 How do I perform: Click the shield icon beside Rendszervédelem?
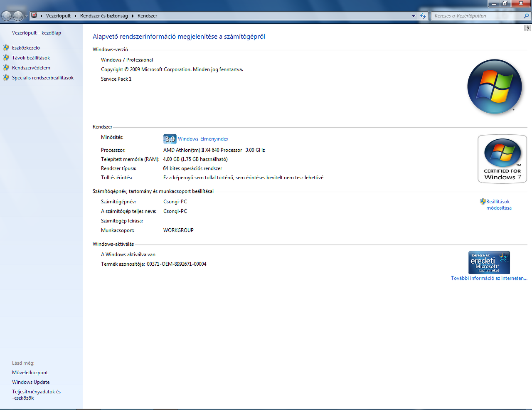pyautogui.click(x=6, y=68)
